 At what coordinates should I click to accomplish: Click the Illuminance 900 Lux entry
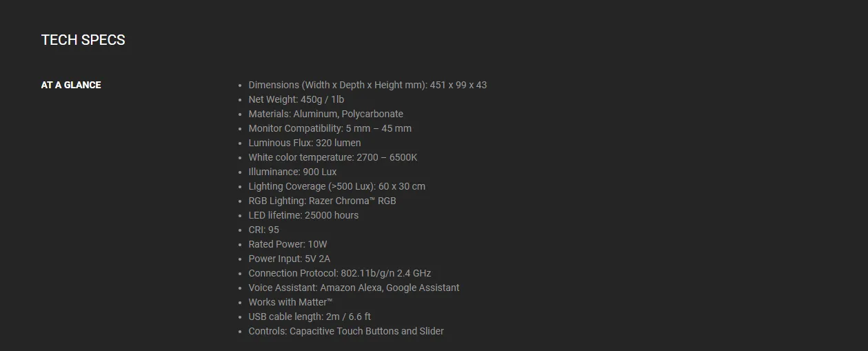[x=293, y=172]
